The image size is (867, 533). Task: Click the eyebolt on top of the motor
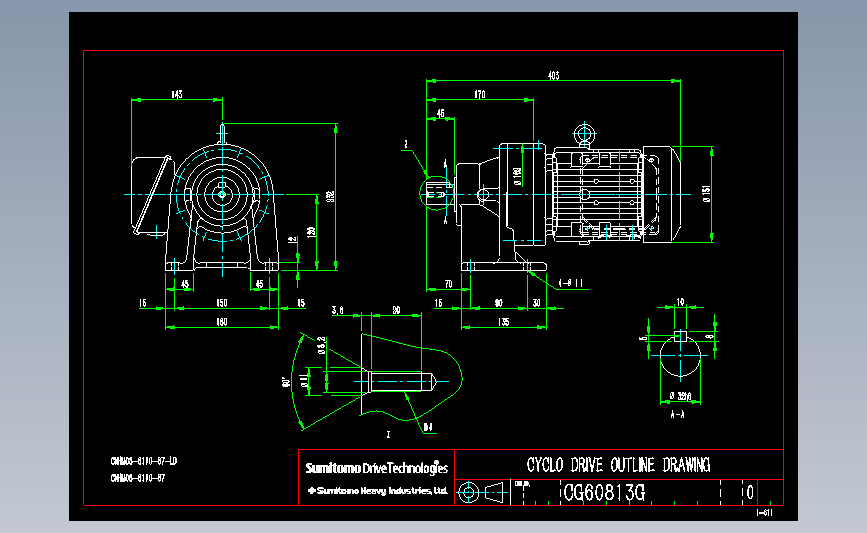pos(584,134)
